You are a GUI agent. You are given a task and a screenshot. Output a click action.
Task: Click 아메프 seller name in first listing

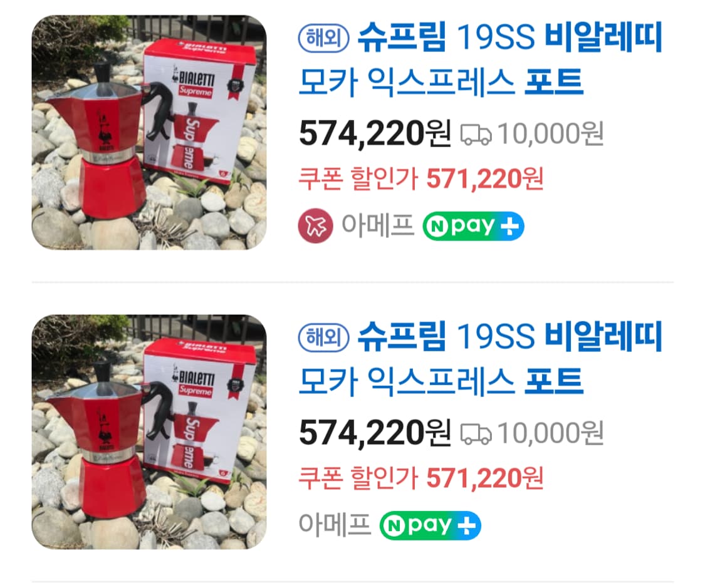pos(377,225)
